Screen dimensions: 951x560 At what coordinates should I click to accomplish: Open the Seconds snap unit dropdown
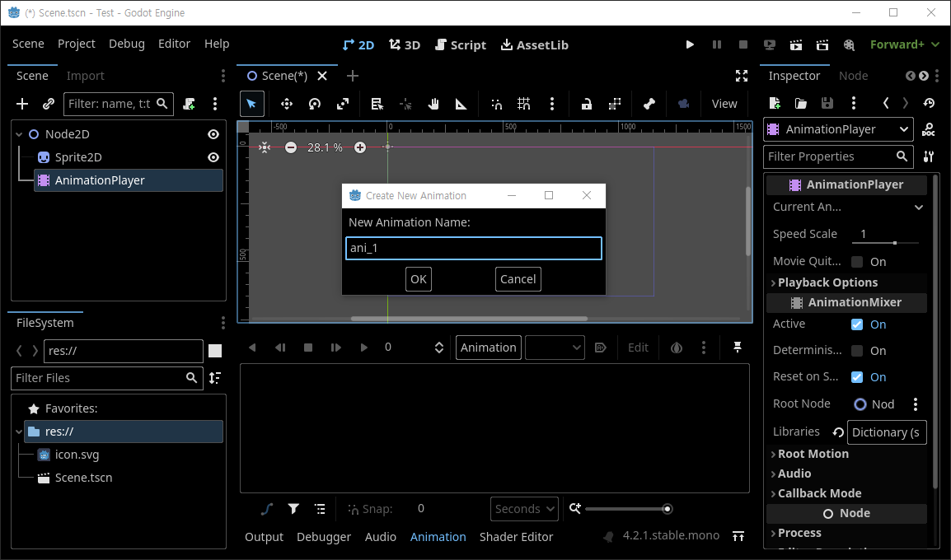pyautogui.click(x=524, y=509)
